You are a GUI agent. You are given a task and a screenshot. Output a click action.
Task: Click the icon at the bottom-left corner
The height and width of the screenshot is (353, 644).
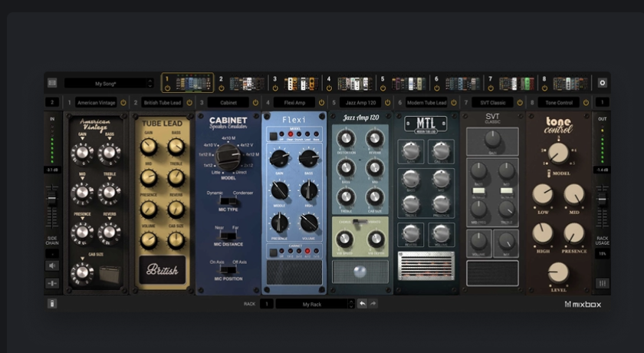[52, 304]
